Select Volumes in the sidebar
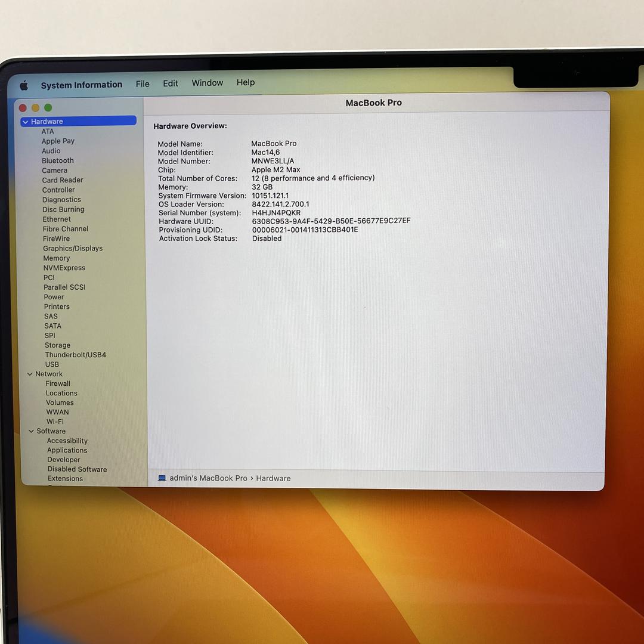 click(x=60, y=403)
